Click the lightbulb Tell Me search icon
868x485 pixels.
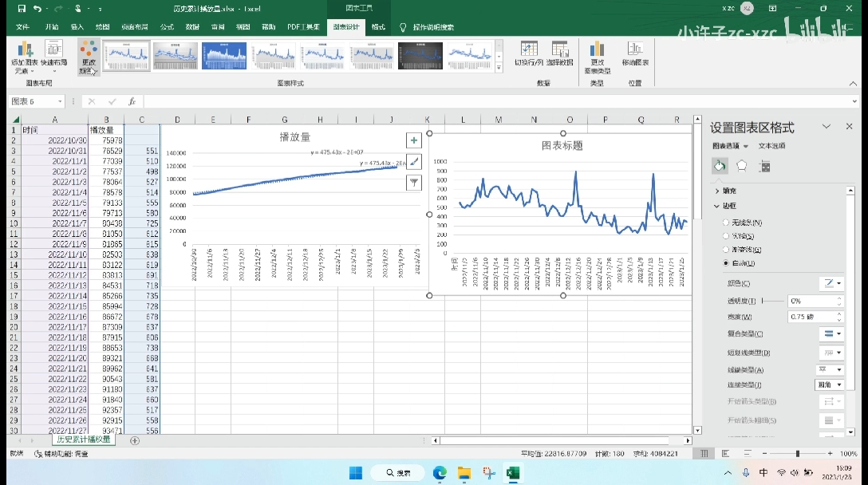coord(402,27)
